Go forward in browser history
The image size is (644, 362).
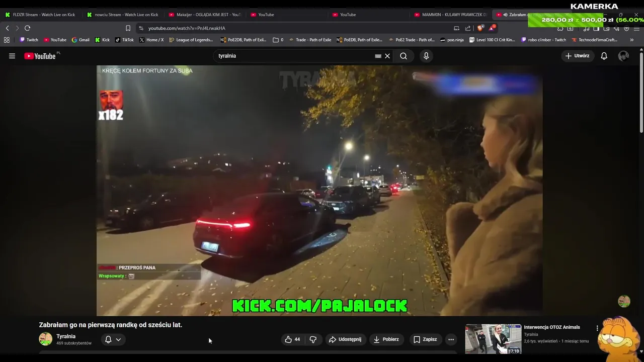17,28
